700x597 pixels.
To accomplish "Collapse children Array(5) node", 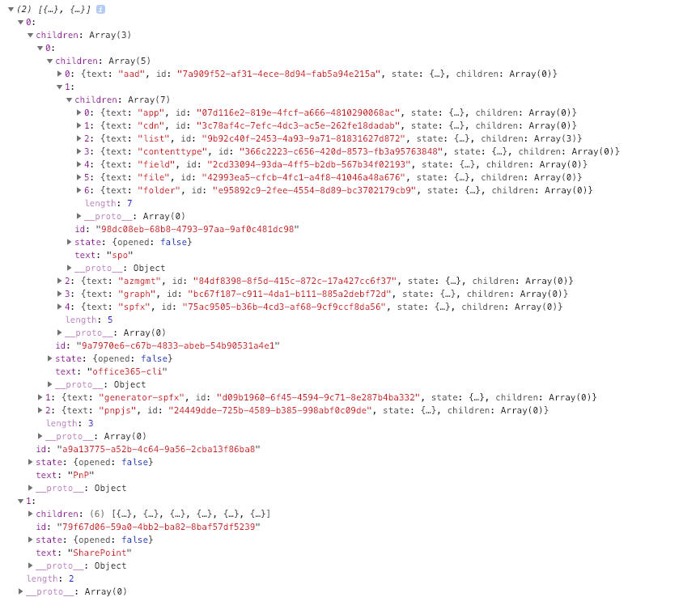I will [x=50, y=61].
